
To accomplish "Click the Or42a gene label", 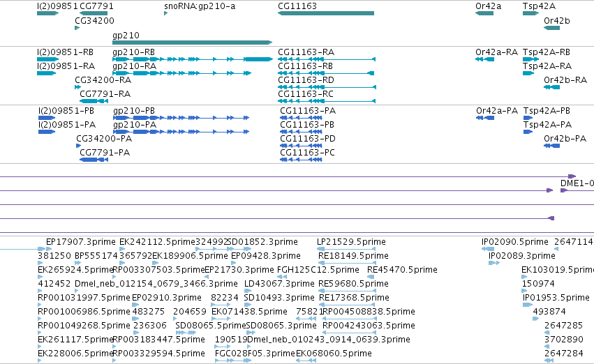I will (489, 6).
